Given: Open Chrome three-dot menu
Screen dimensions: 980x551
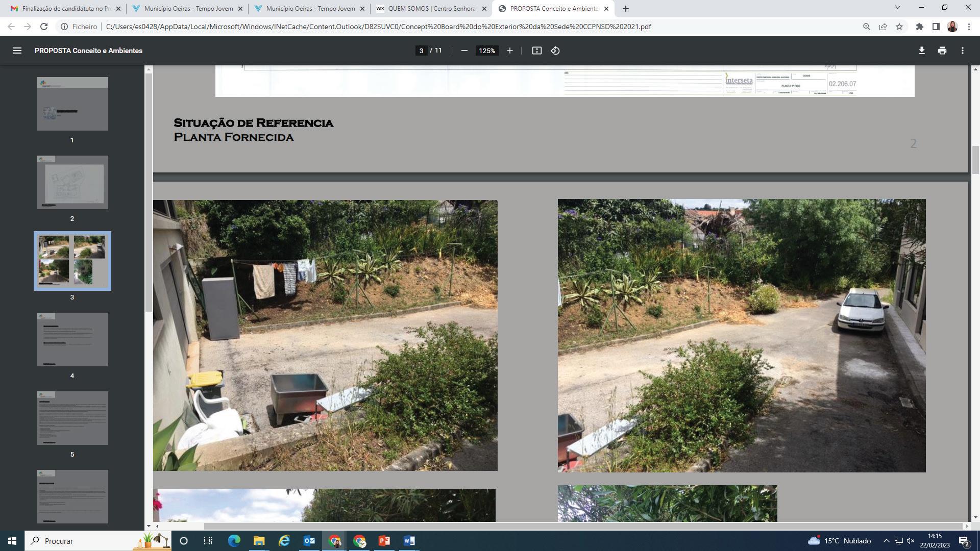Looking at the screenshot, I should (968, 27).
